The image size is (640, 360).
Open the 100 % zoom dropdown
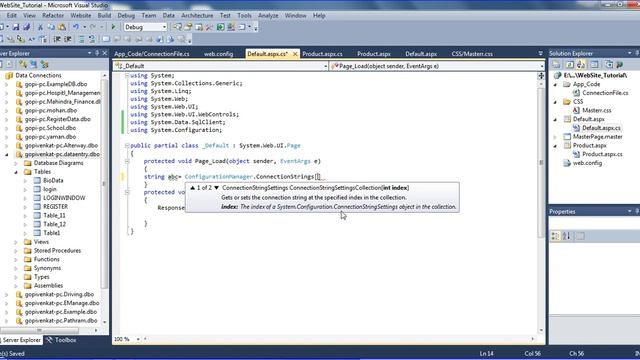(138, 339)
